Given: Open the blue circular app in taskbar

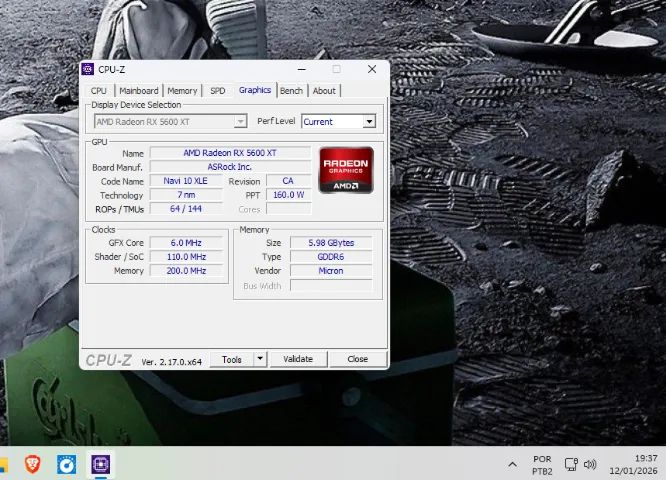Looking at the screenshot, I should click(67, 464).
